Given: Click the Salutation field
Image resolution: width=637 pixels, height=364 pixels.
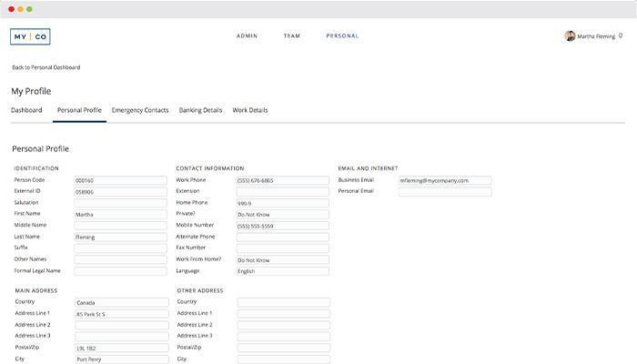Looking at the screenshot, I should pyautogui.click(x=121, y=203).
